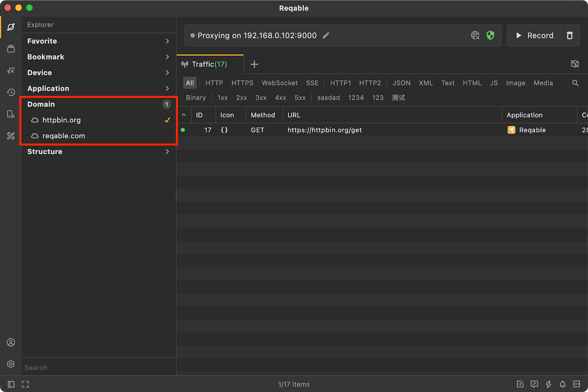The width and height of the screenshot is (588, 392).
Task: Edit the proxy address via pencil icon
Action: [326, 35]
